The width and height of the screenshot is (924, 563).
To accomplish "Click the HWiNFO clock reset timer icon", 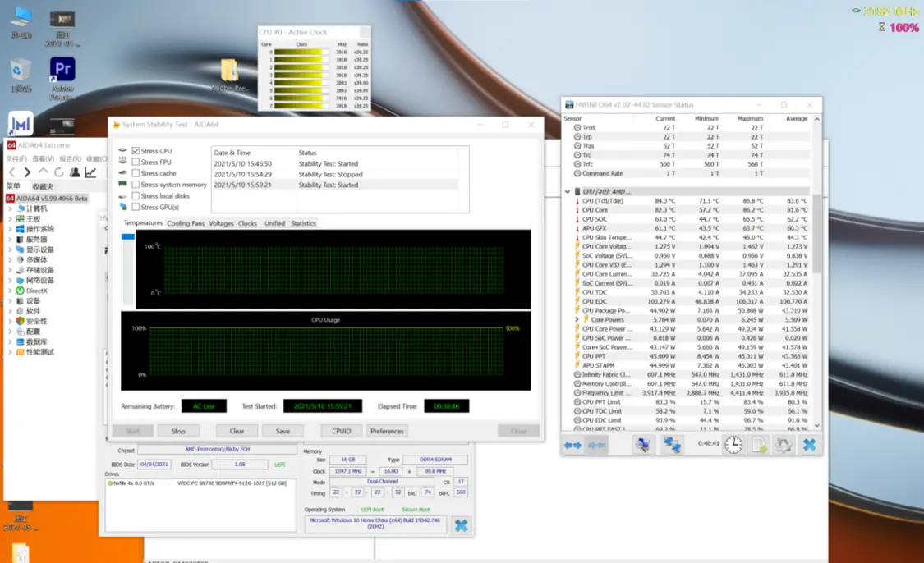I will (x=733, y=444).
